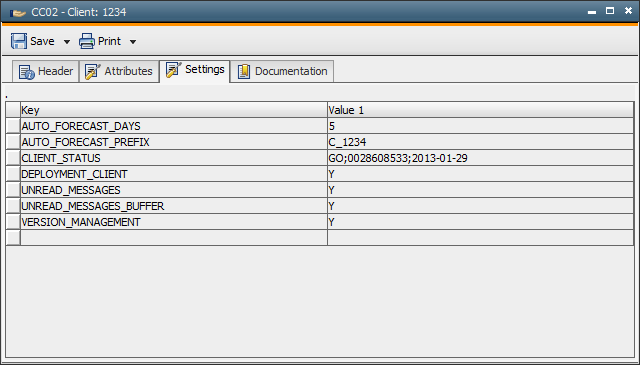This screenshot has height=365, width=640.
Task: Close the CC02 client window
Action: pyautogui.click(x=629, y=11)
